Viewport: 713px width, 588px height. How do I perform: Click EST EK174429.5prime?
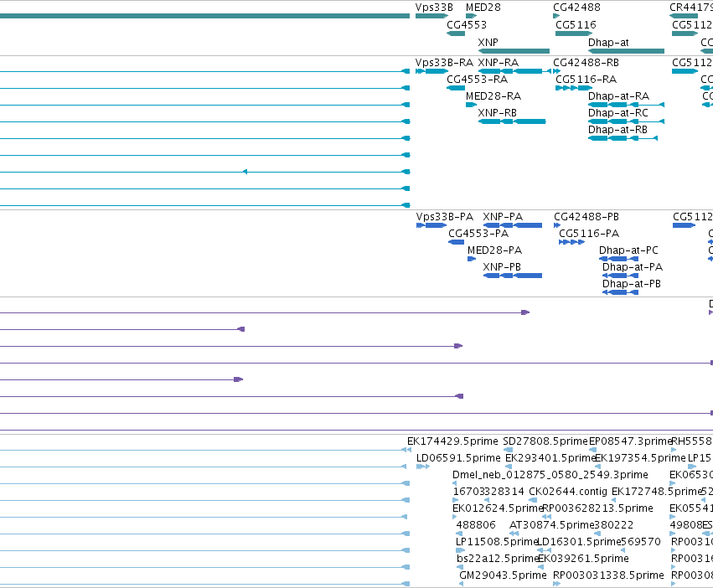[452, 441]
